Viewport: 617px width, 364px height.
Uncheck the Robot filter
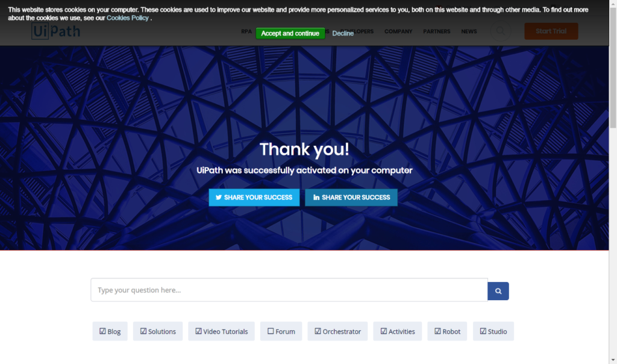pos(447,331)
